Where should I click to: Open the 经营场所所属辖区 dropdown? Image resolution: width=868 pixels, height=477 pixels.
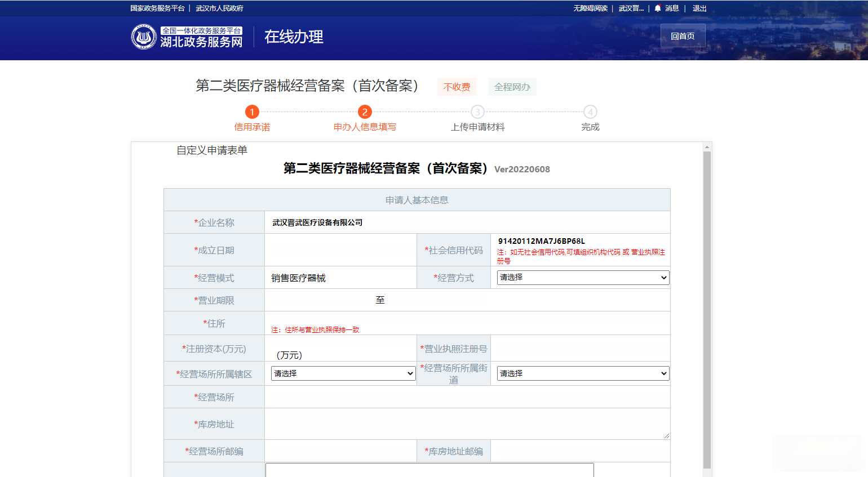tap(343, 373)
